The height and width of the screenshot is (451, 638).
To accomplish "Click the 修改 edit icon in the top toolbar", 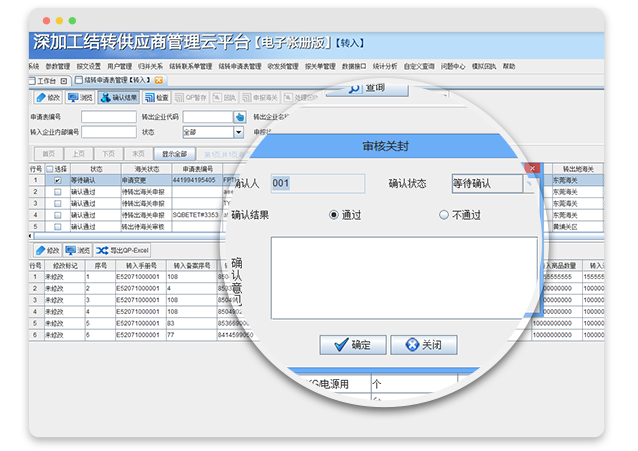I will pyautogui.click(x=41, y=98).
